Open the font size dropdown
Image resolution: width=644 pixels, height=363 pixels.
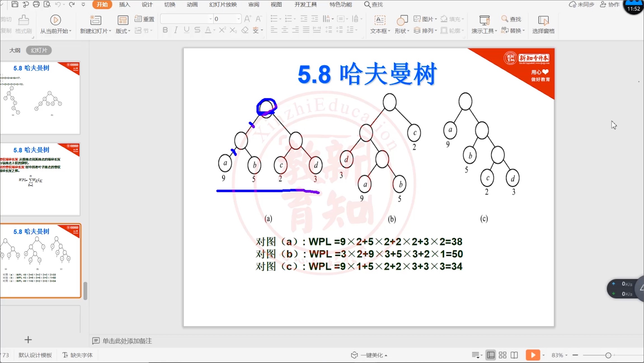pos(239,19)
